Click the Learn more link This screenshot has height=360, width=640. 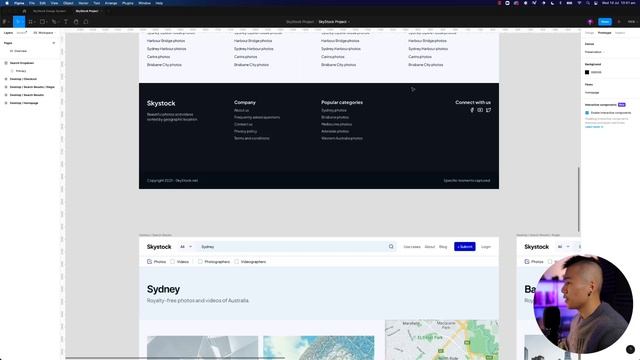(x=593, y=127)
